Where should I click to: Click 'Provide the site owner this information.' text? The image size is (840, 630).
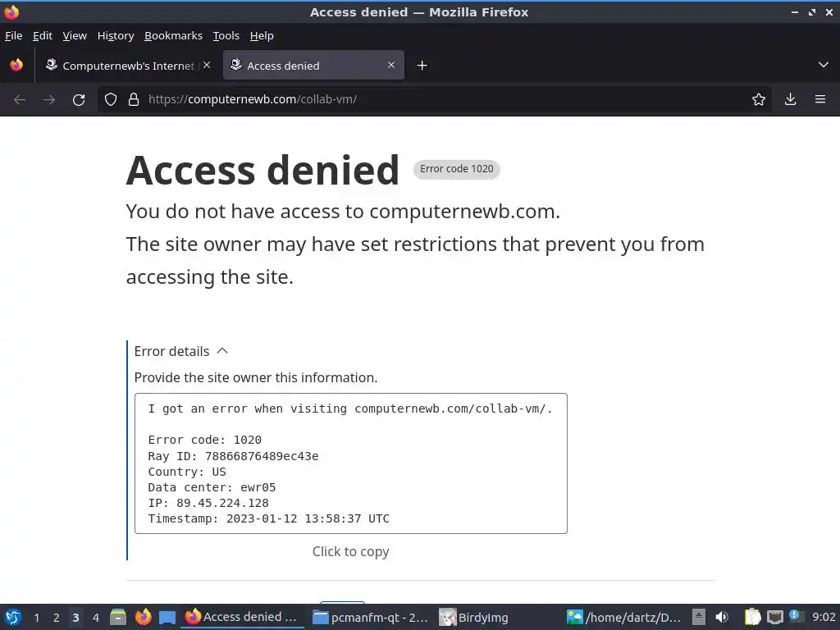click(x=256, y=377)
